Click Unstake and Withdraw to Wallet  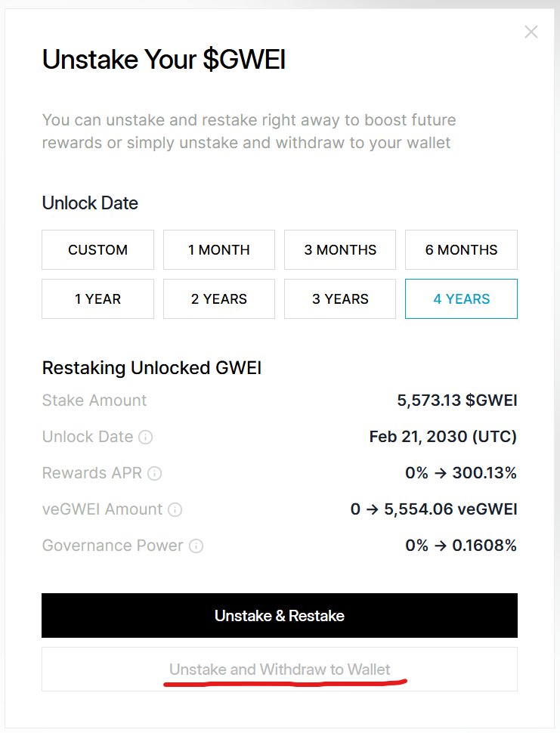point(280,670)
